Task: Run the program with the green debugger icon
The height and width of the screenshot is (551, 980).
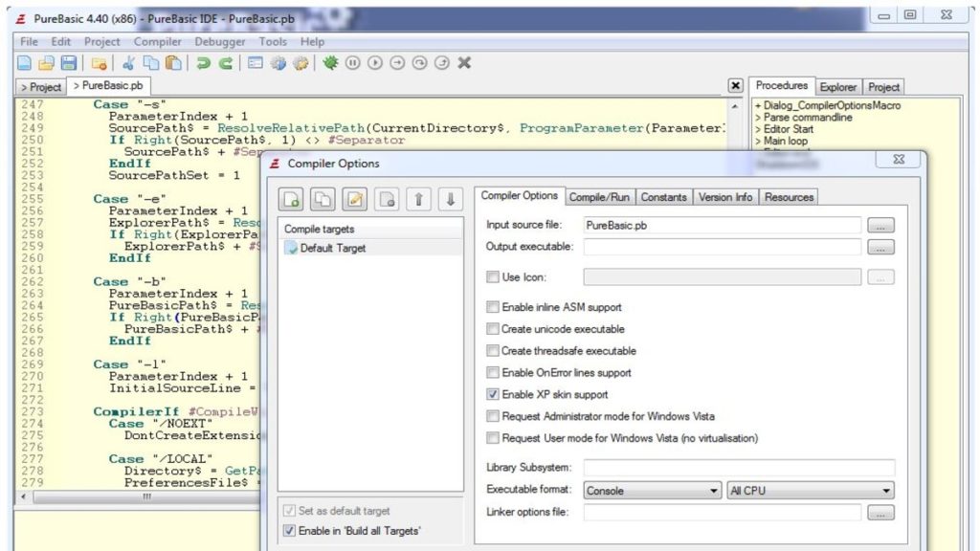Action: tap(331, 62)
